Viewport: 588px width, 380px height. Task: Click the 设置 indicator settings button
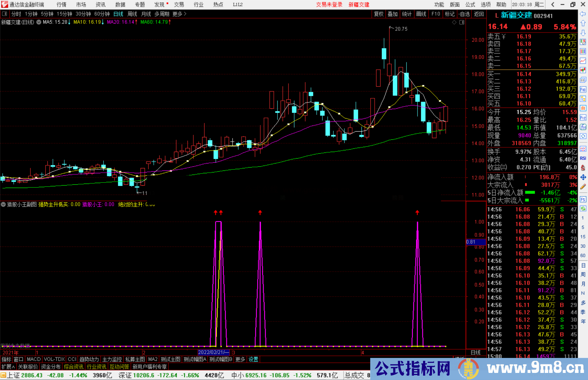(253, 359)
